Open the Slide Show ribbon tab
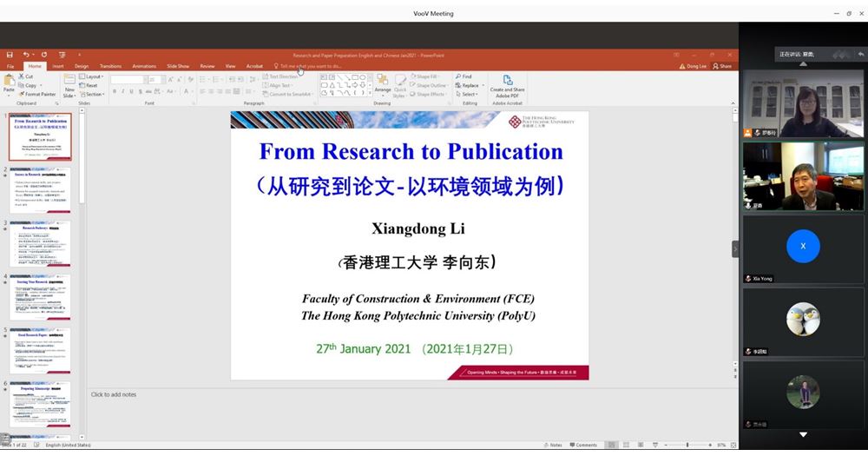The height and width of the screenshot is (456, 868). point(178,66)
